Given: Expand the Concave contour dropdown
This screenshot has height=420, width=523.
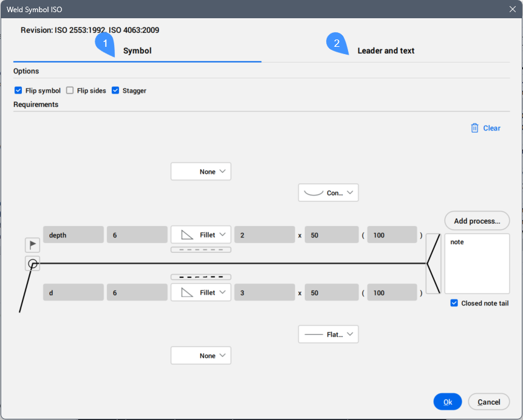Looking at the screenshot, I should [328, 193].
